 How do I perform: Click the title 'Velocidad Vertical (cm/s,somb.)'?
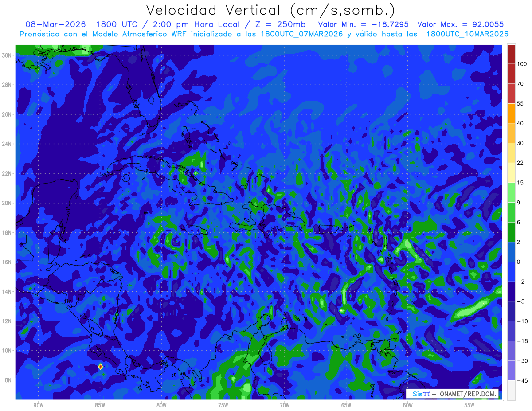click(x=270, y=10)
